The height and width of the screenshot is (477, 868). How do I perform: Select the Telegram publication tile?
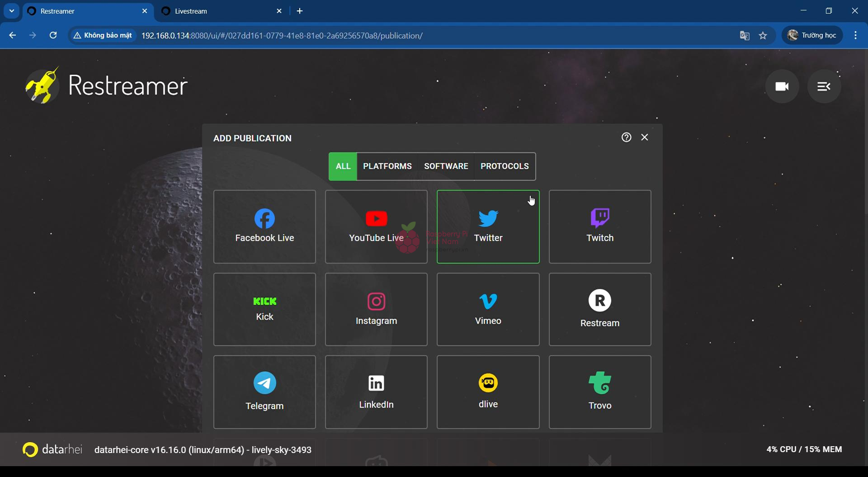264,392
